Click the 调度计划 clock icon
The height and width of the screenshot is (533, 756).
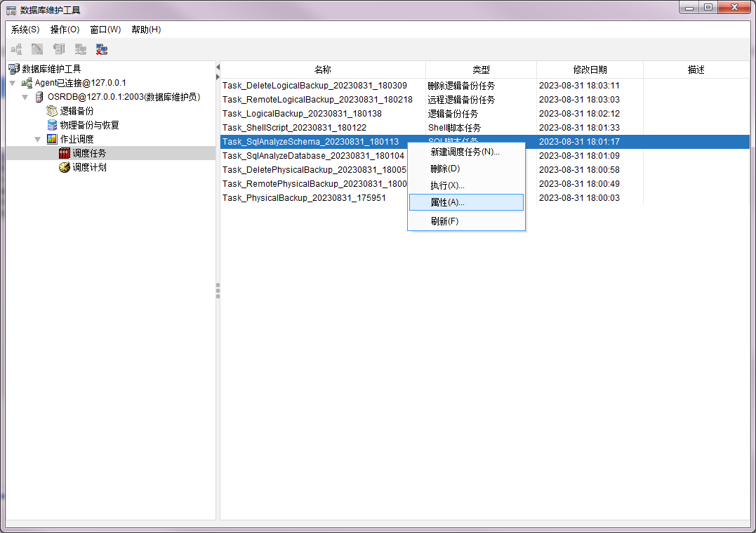pyautogui.click(x=65, y=167)
